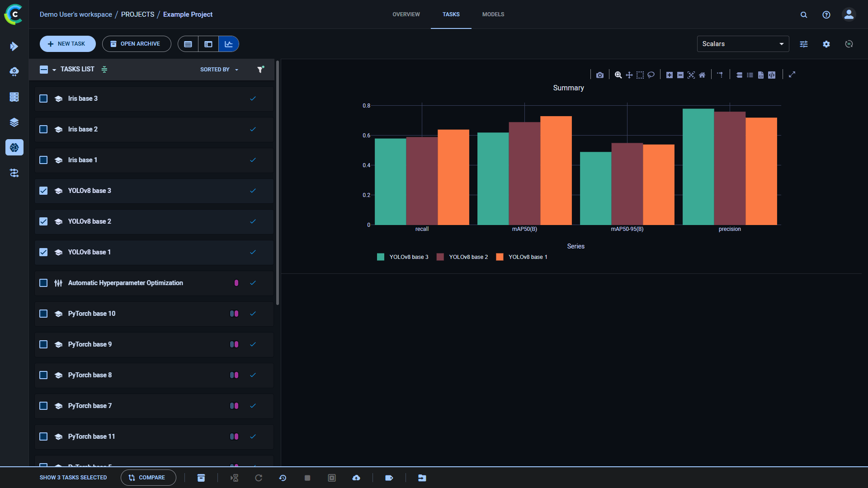Viewport: 868px width, 488px height.
Task: Open the plot settings gear
Action: [826, 44]
